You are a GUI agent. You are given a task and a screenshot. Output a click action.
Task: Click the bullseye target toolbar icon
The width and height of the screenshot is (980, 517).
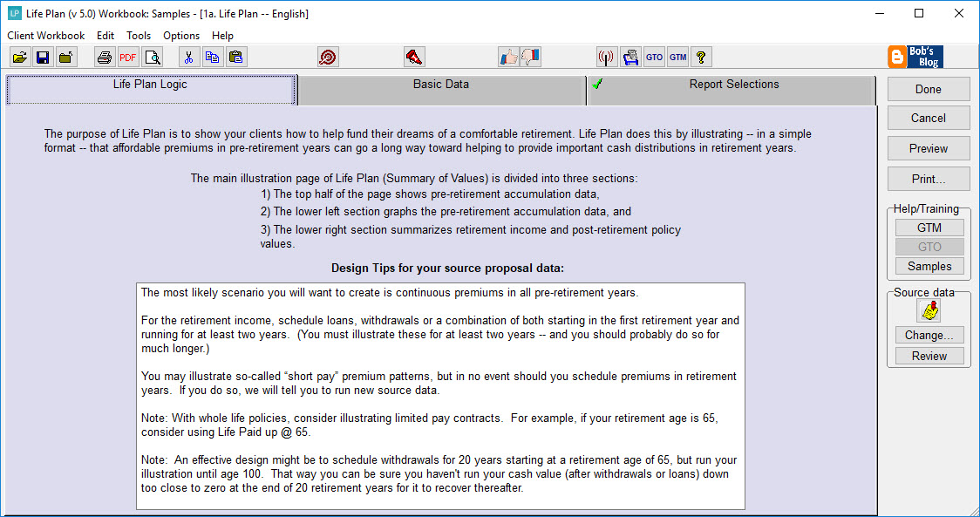click(x=328, y=56)
